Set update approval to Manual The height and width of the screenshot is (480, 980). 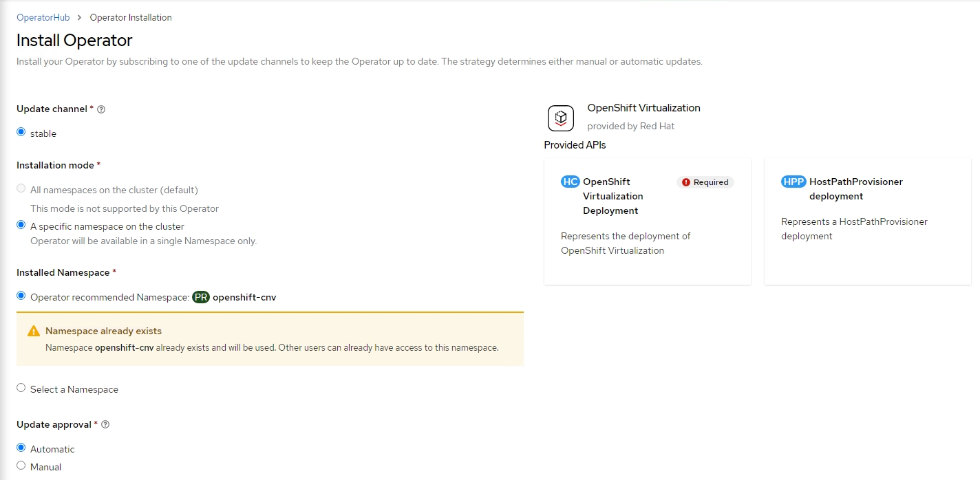[21, 466]
